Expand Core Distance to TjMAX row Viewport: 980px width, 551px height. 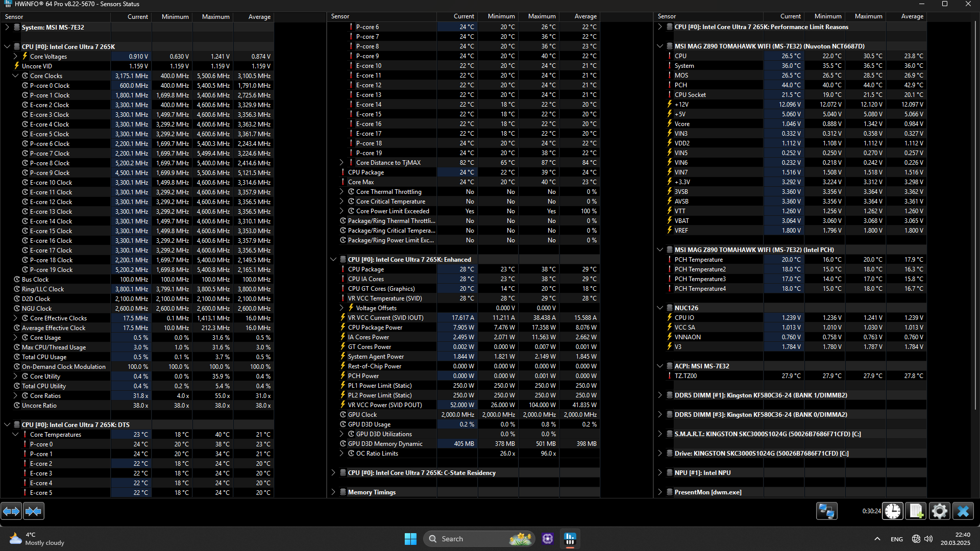(x=341, y=163)
